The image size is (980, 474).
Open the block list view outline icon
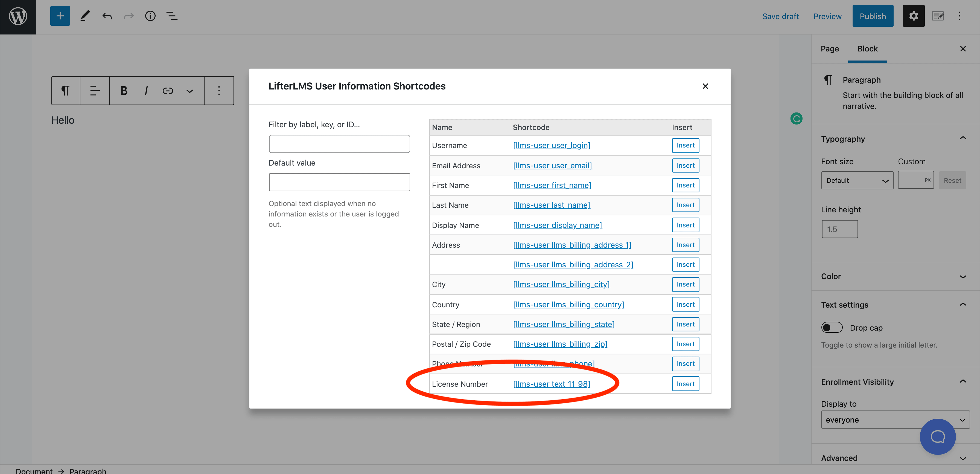coord(172,16)
